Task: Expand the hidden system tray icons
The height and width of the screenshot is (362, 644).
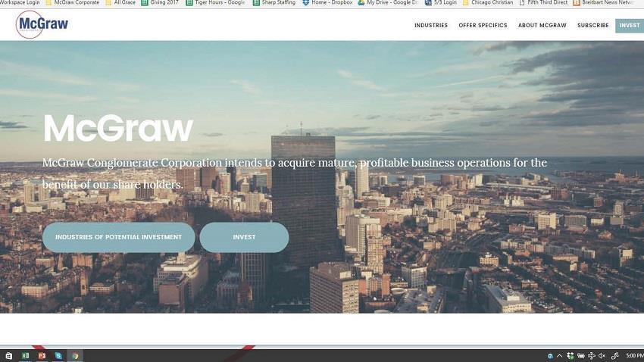Action: pos(560,355)
